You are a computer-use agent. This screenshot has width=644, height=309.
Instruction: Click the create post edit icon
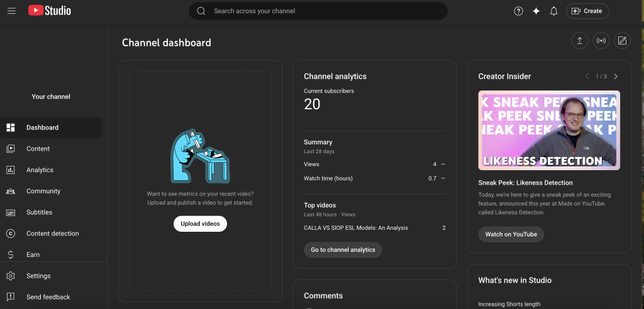[x=622, y=41]
